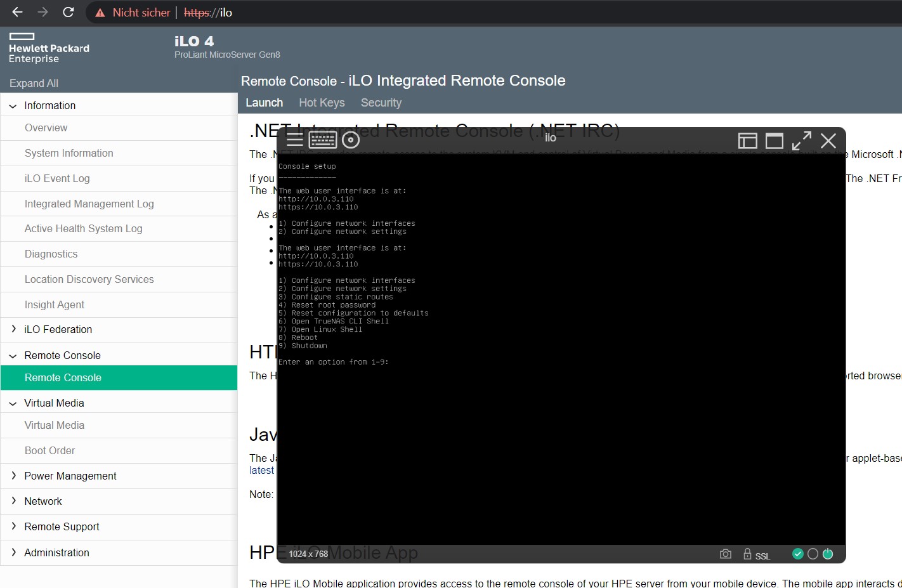Screen dimensions: 902x588
Task: Click the 'Enter an option from 1-9' prompt
Action: 334,362
